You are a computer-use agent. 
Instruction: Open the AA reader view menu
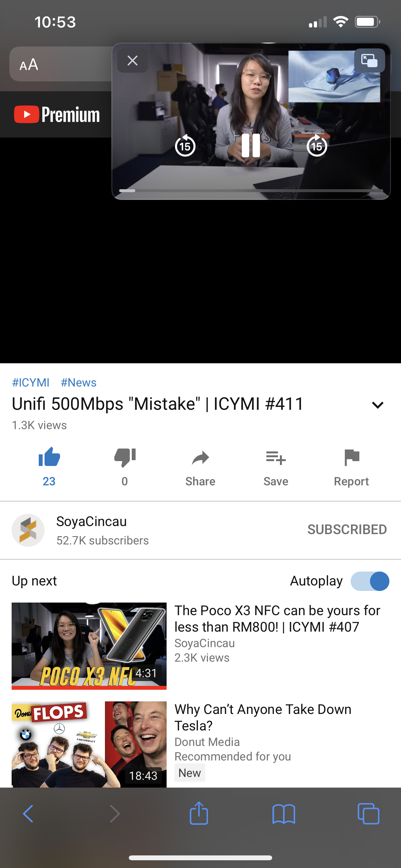(29, 64)
